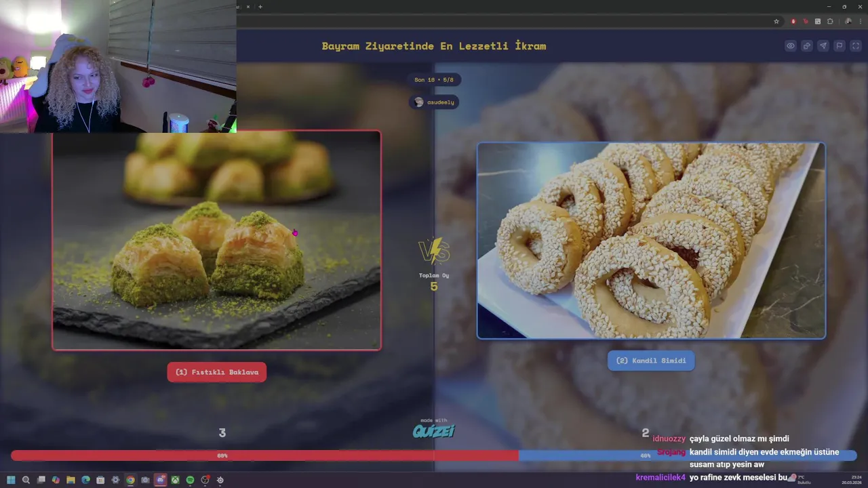Click the share arrow icon in quiz header
The width and height of the screenshot is (868, 488).
coord(807,46)
